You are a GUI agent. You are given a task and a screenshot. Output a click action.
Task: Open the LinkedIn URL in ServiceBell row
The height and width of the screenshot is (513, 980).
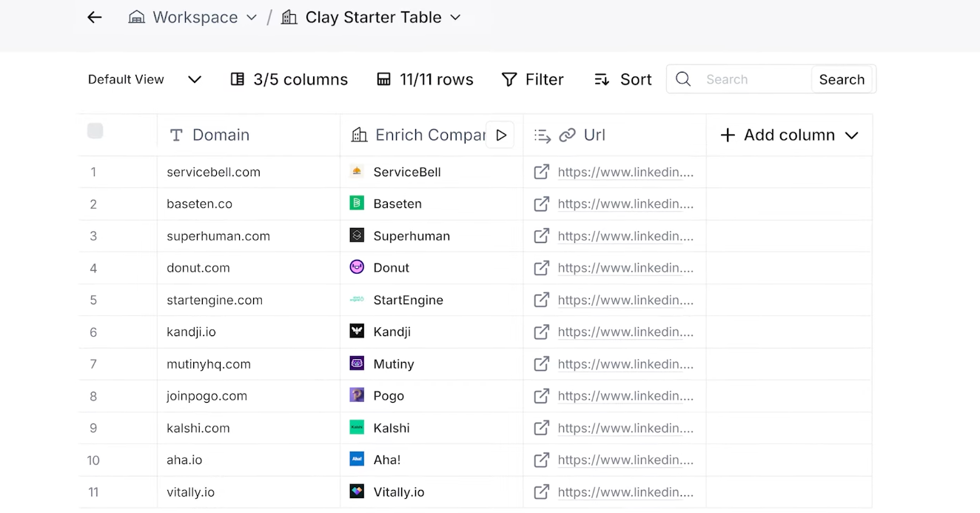(625, 172)
